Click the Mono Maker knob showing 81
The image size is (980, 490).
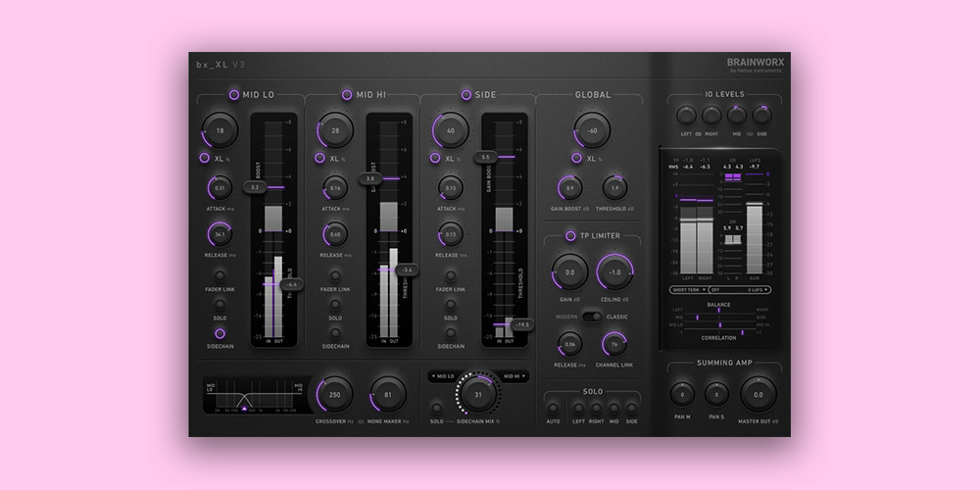pyautogui.click(x=388, y=394)
